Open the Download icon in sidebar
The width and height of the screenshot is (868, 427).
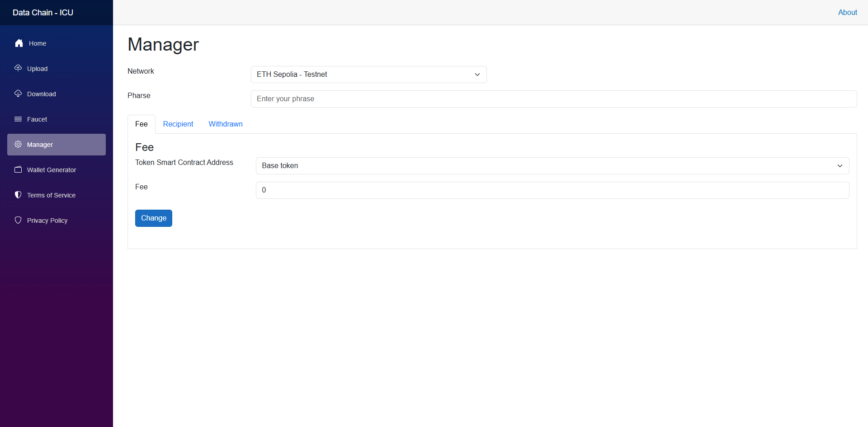[18, 94]
